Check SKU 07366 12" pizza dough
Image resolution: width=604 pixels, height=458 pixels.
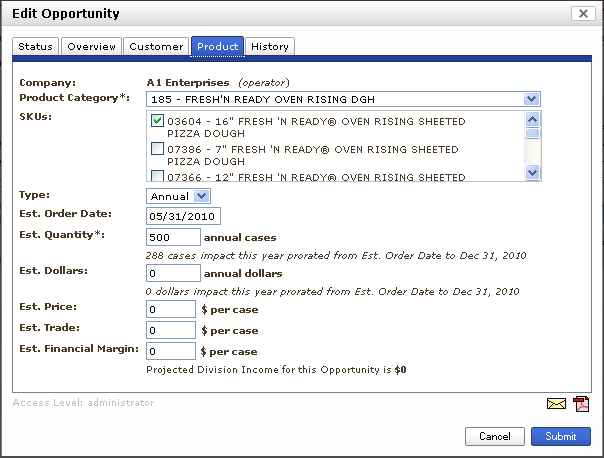coord(157,177)
